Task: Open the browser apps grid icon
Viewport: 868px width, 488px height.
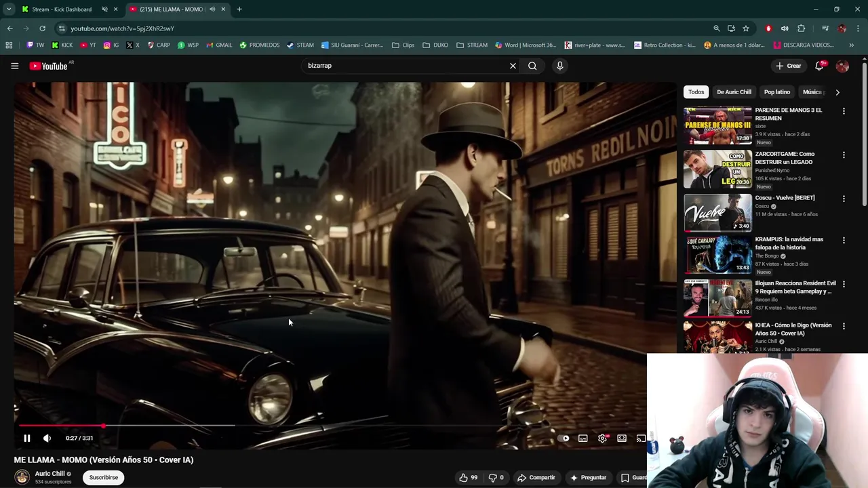Action: coord(9,45)
